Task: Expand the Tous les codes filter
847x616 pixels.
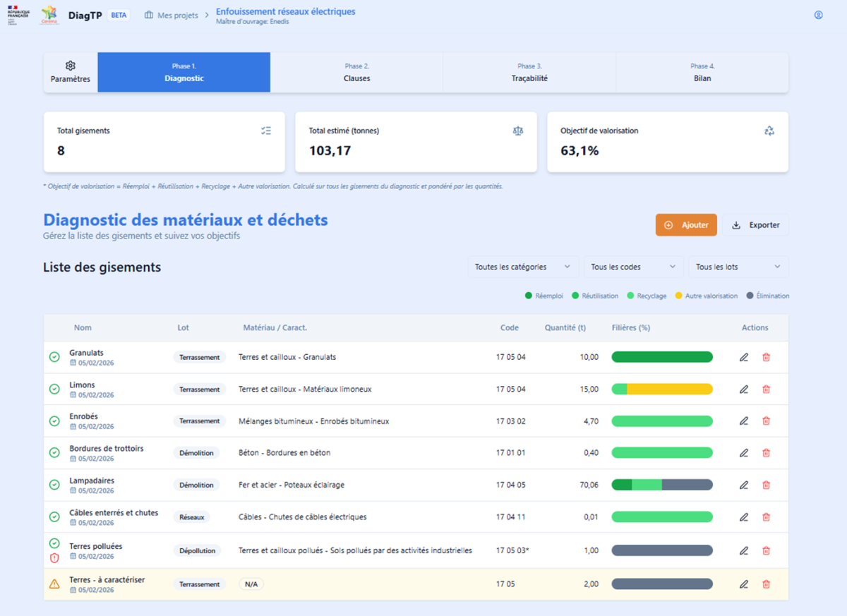Action: click(633, 267)
